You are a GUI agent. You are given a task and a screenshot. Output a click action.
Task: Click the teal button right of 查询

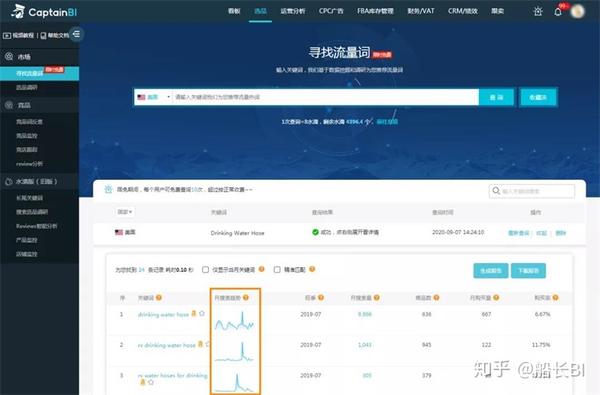click(x=538, y=97)
